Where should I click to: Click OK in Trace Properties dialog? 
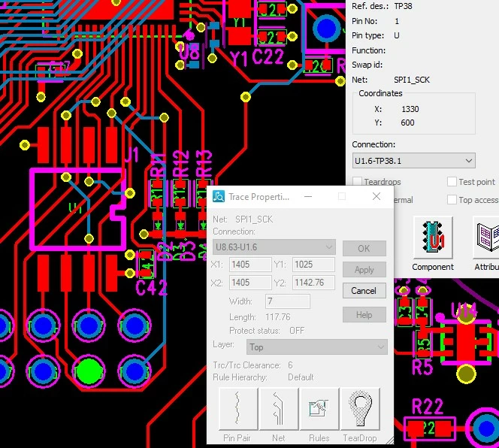click(364, 248)
